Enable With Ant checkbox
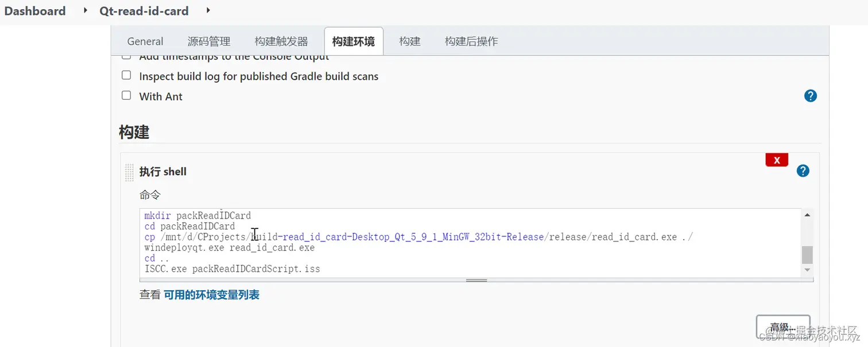 coord(126,95)
